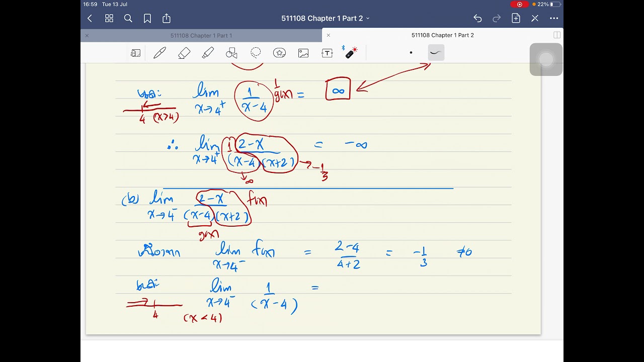Close the Chapter 1 Part 1 tab
This screenshot has height=362, width=644.
tap(87, 36)
